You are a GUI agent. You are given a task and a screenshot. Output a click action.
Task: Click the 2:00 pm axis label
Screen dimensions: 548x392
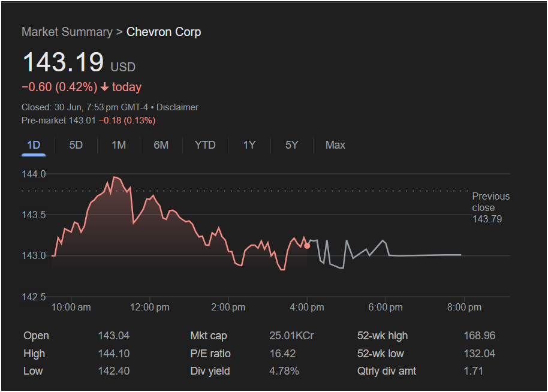click(x=228, y=307)
